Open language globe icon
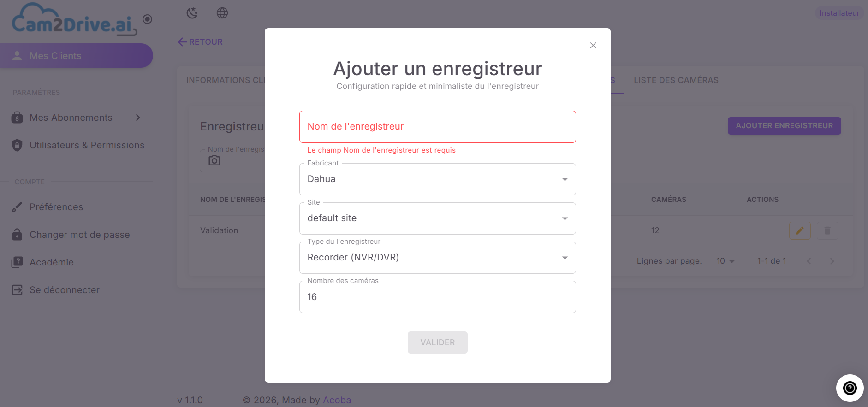 coord(222,13)
